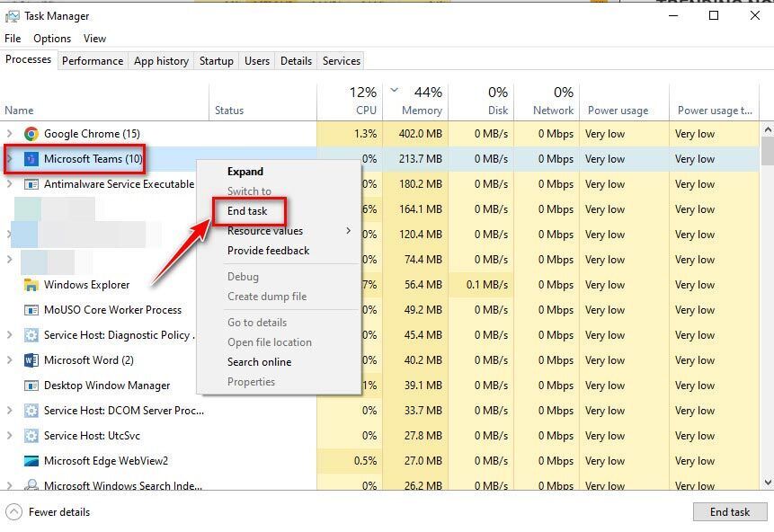Click the MoUSO Core Worker Process icon
Screen dimensions: 774x532
[31, 310]
